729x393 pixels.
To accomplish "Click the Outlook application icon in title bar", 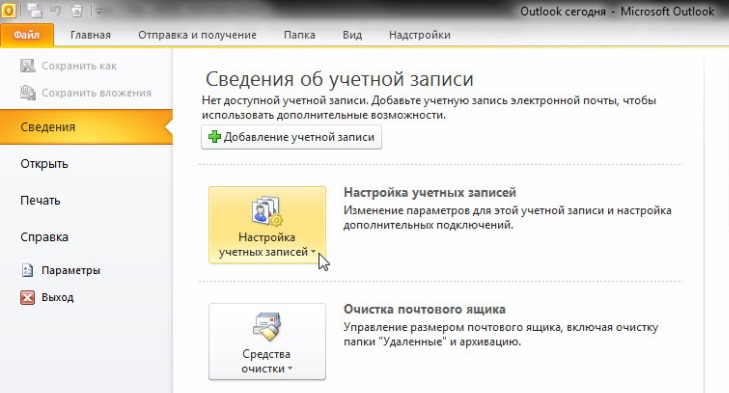I will coord(8,10).
